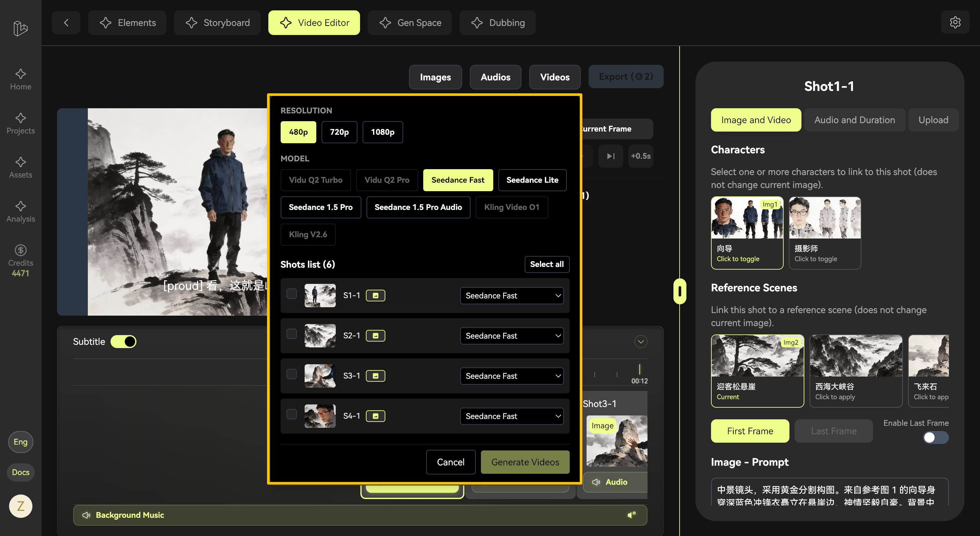
Task: Click the image icon next to S2-1
Action: (376, 335)
